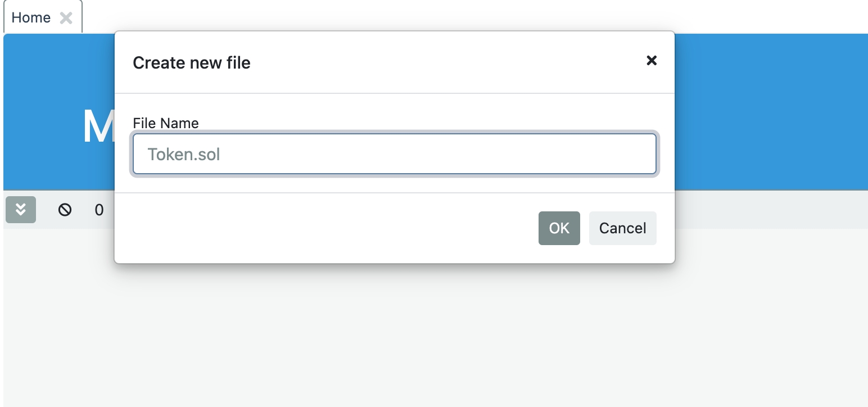Collapse the terminal with double-chevron icon
Screen dimensions: 868x407
(x=21, y=210)
